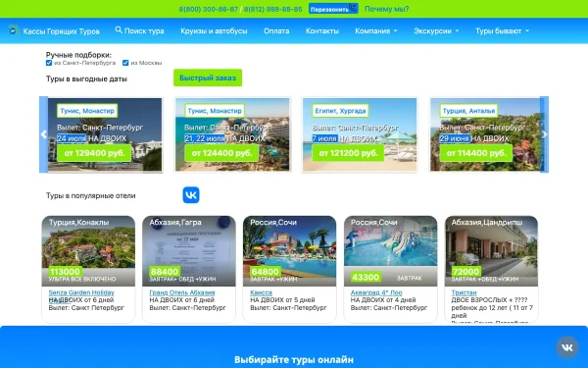
Task: Click the Выбирайте туры онлайн heading
Action: pos(294,359)
